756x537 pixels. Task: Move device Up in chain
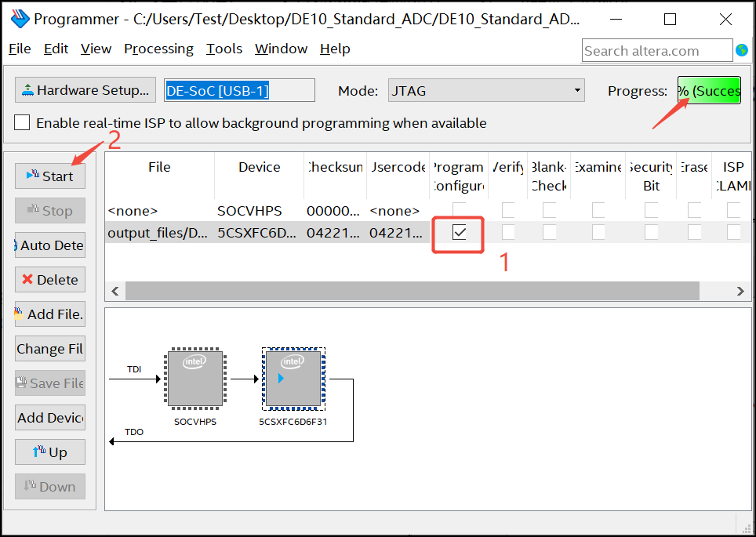[50, 452]
